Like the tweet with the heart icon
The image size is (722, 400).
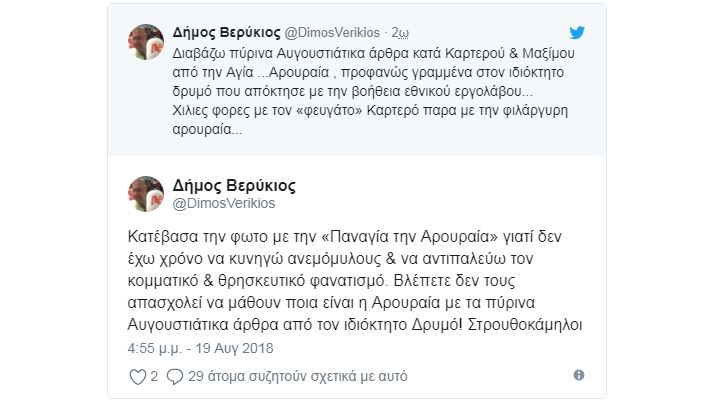pos(138,377)
